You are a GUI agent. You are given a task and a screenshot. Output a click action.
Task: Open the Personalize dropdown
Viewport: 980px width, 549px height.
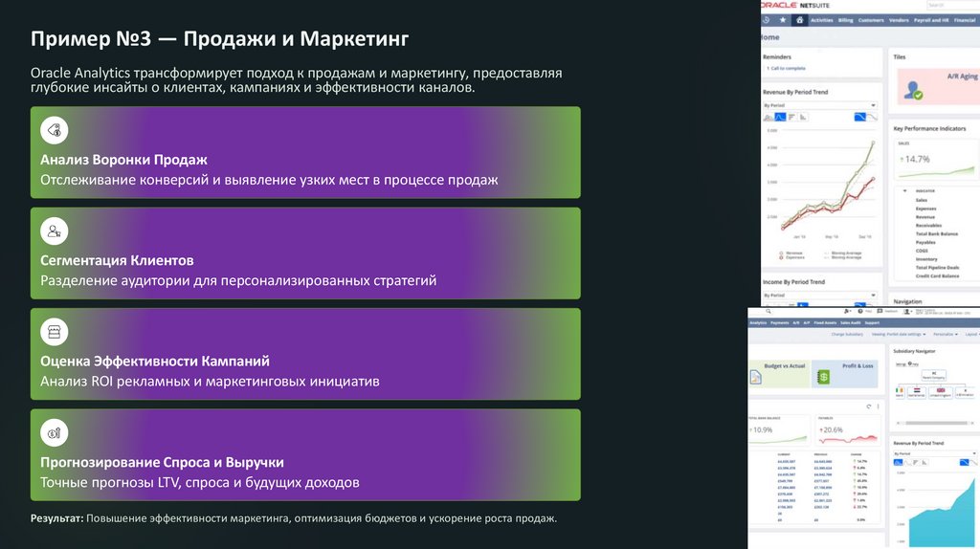(945, 334)
